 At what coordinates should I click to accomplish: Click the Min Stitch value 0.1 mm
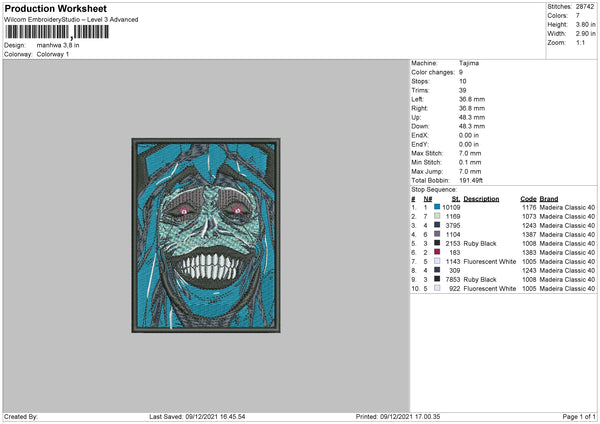pyautogui.click(x=470, y=162)
